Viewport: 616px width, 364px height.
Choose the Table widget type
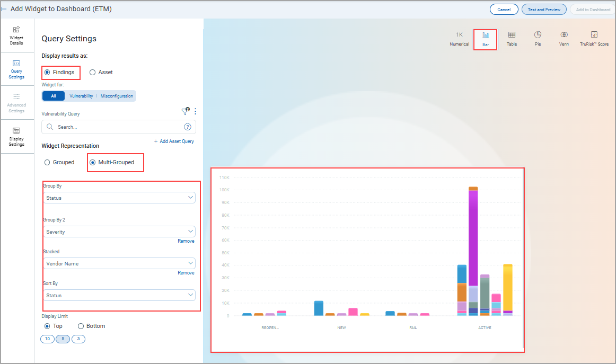(512, 38)
